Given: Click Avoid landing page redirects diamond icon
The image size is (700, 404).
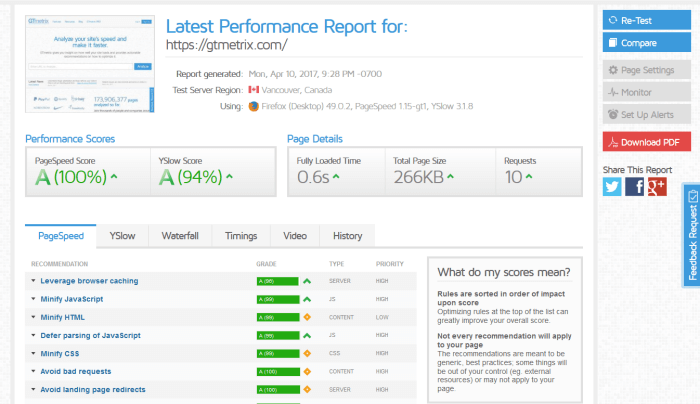Looking at the screenshot, I should (x=307, y=389).
